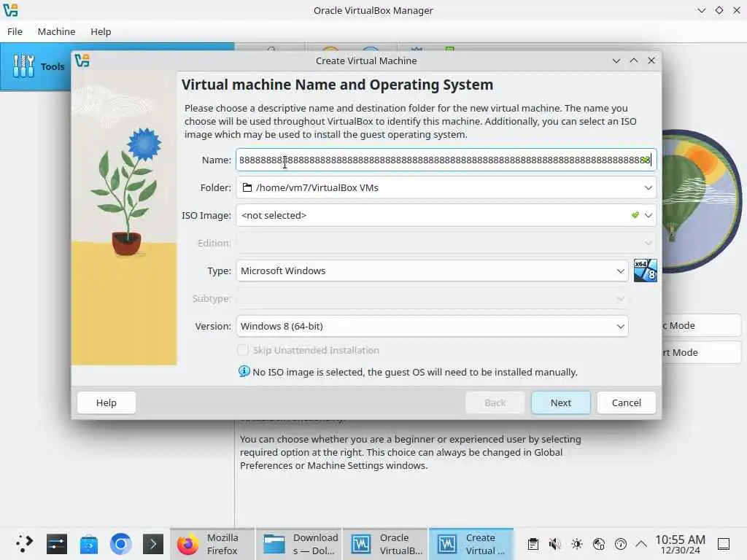
Task: Open the Konsole terminal from the taskbar
Action: tap(153, 544)
